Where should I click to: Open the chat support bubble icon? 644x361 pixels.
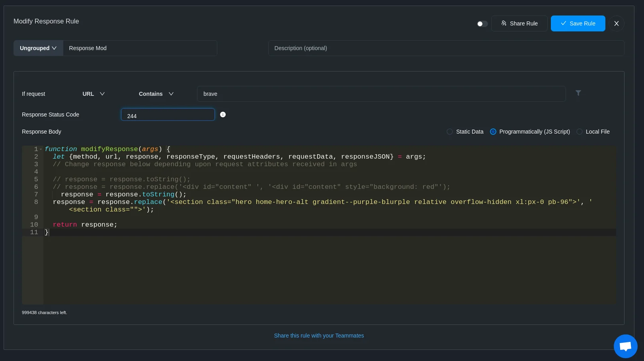coord(626,346)
